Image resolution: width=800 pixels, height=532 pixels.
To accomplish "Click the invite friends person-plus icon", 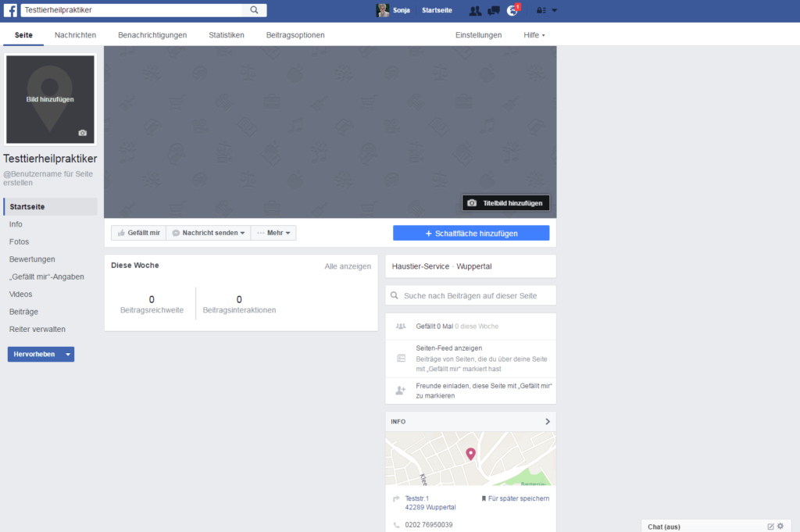I will pos(401,391).
